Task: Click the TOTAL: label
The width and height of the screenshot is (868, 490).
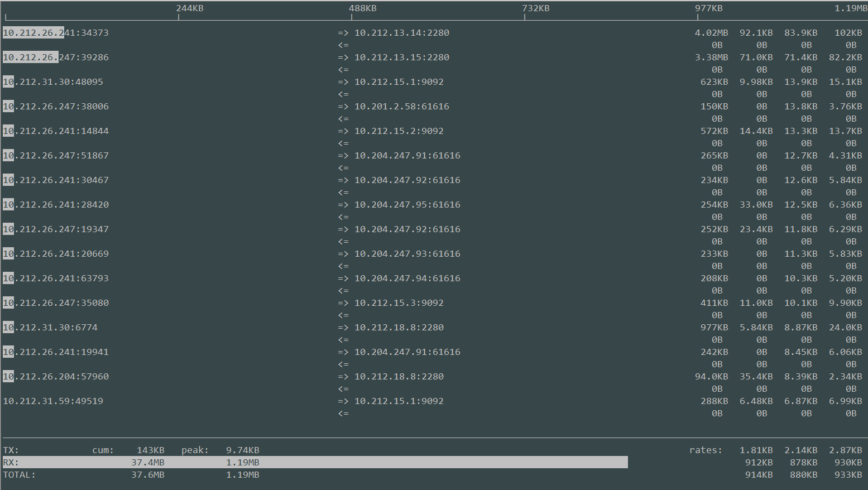Action: coord(20,475)
